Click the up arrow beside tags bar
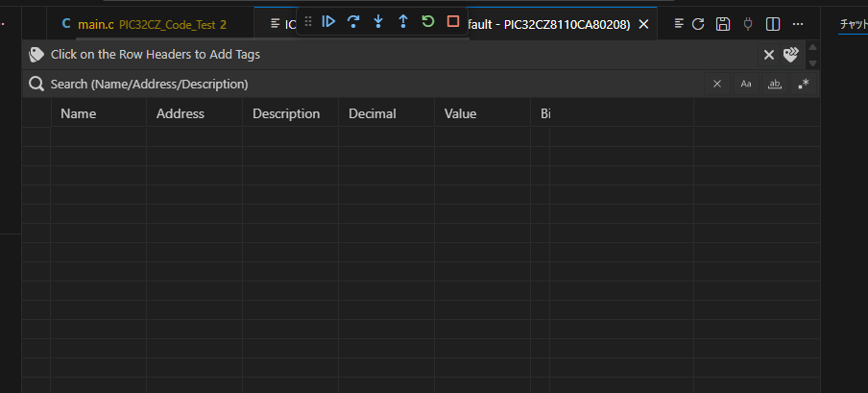 [813, 47]
